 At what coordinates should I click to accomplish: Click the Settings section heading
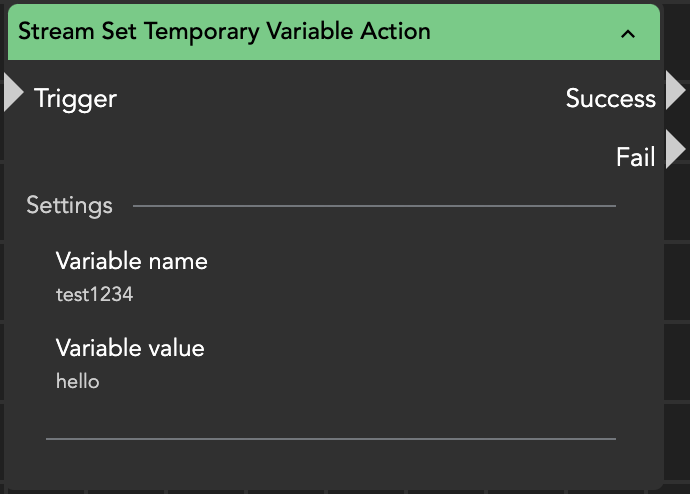coord(69,206)
